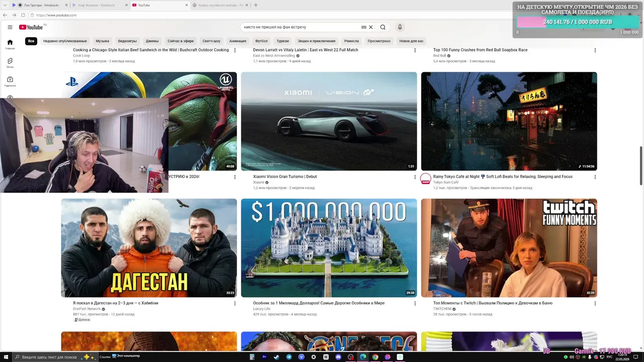Visit Luxury Life channel link
644x362 pixels.
point(262,309)
